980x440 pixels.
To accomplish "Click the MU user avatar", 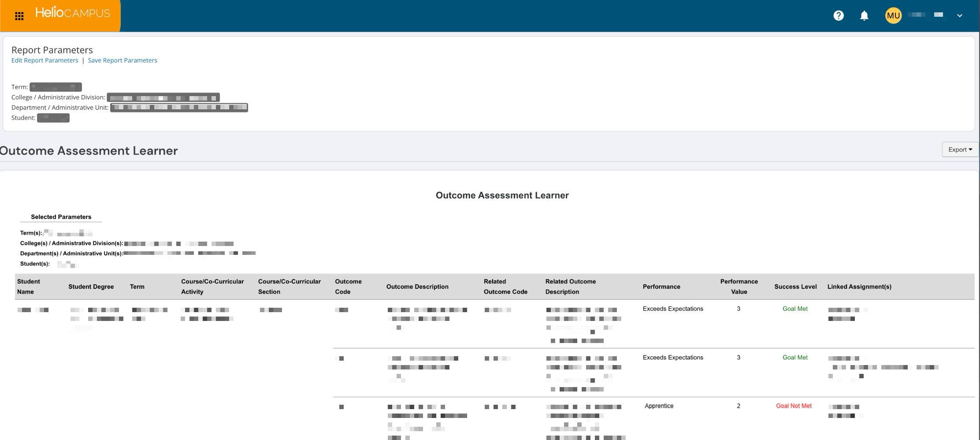I will tap(893, 16).
